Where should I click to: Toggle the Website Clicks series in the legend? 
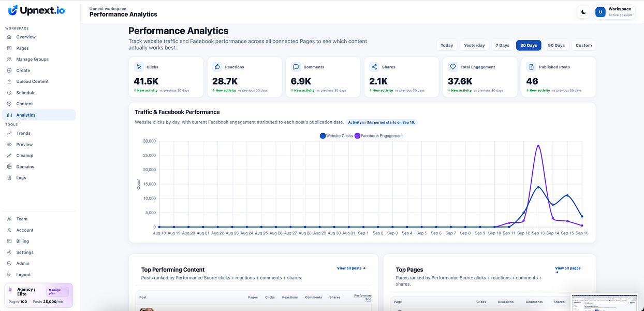click(336, 136)
